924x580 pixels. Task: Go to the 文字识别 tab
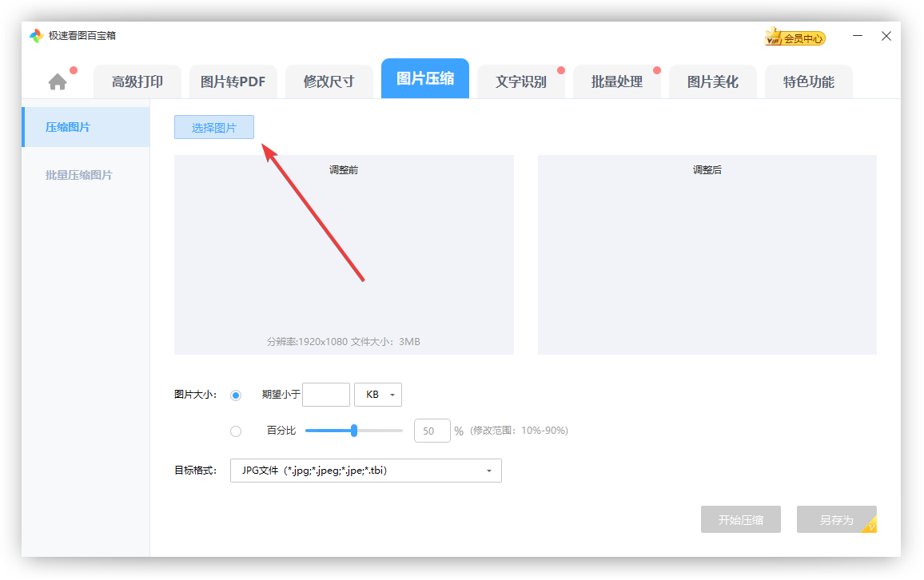tap(520, 81)
